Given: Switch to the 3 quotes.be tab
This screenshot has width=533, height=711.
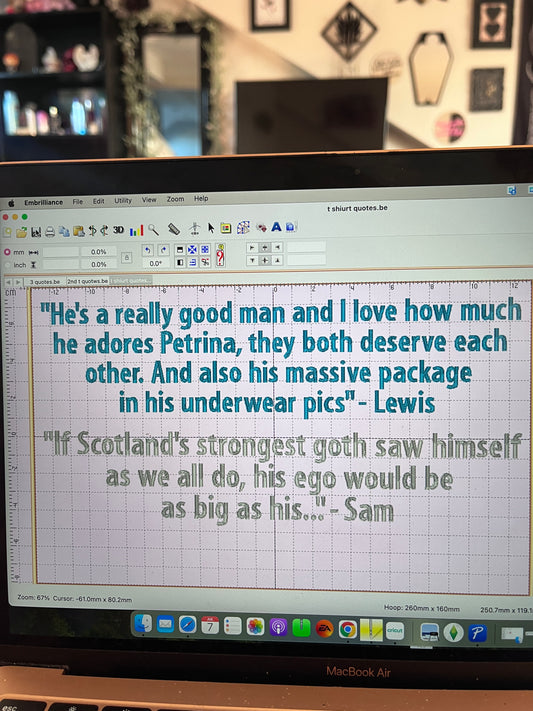Looking at the screenshot, I should 44,282.
